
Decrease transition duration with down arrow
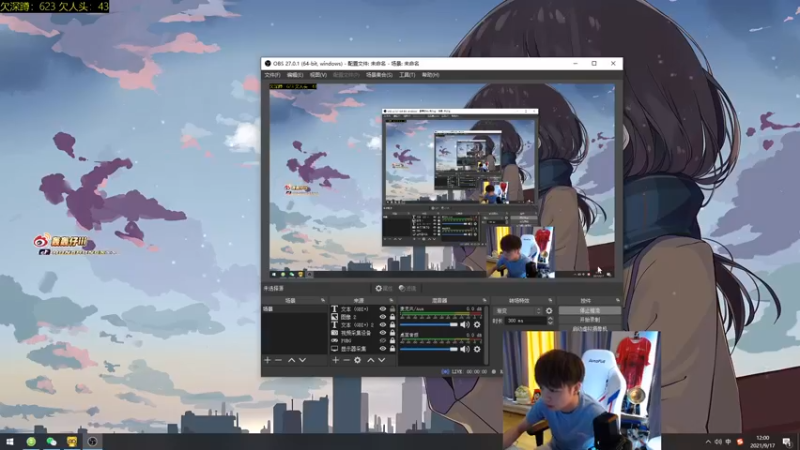tap(550, 323)
